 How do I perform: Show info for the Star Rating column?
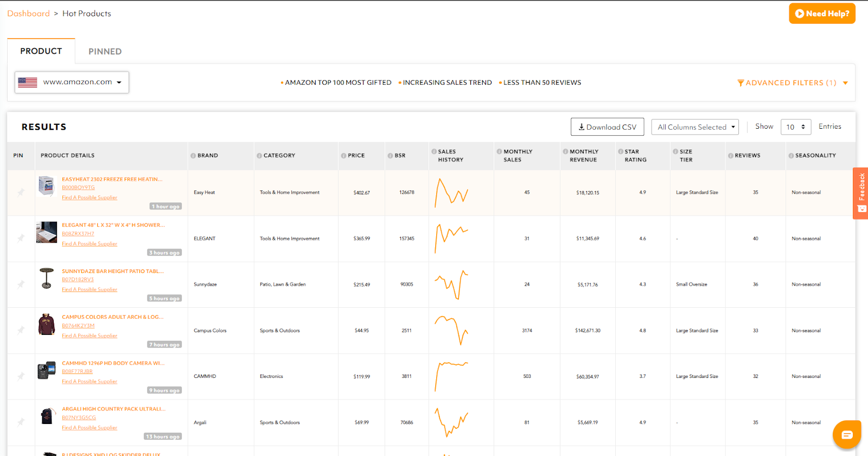pos(621,151)
